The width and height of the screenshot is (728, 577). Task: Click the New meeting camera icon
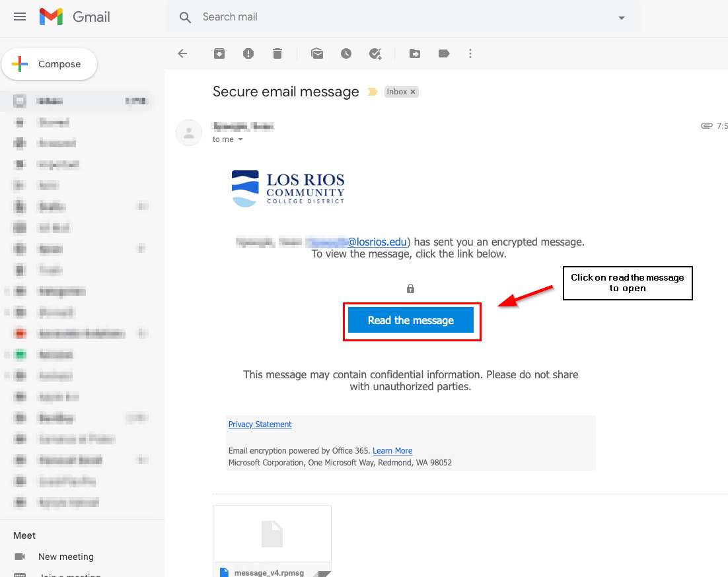coord(20,557)
